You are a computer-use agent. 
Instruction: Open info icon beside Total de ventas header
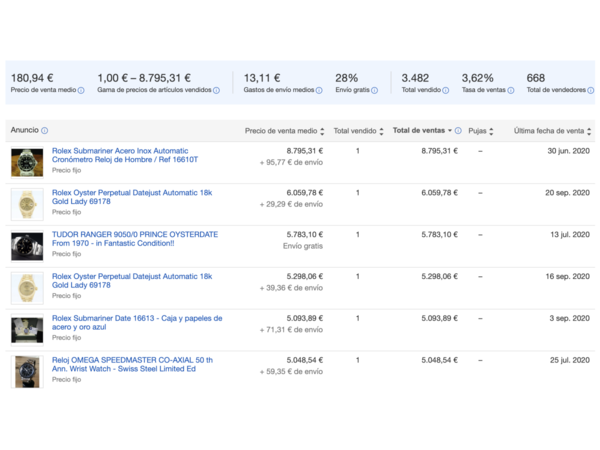458,130
